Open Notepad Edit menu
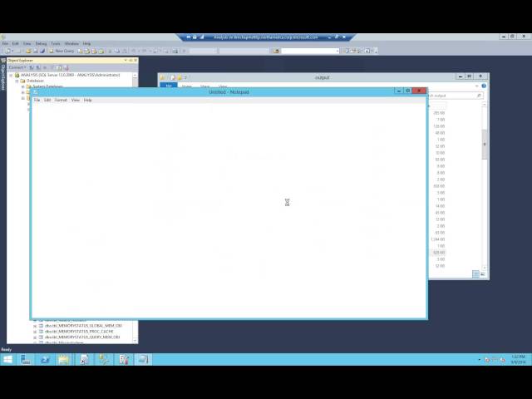The image size is (532, 399). click(47, 100)
